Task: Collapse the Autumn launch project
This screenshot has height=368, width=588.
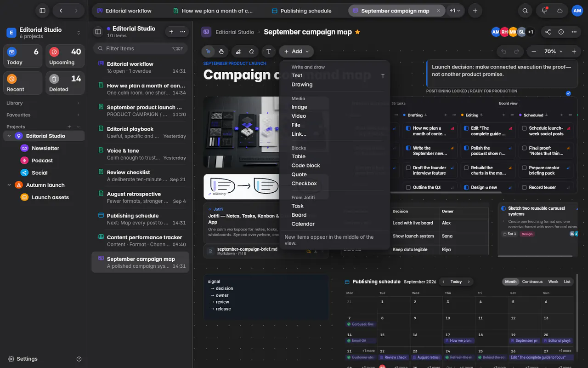Action: 9,185
